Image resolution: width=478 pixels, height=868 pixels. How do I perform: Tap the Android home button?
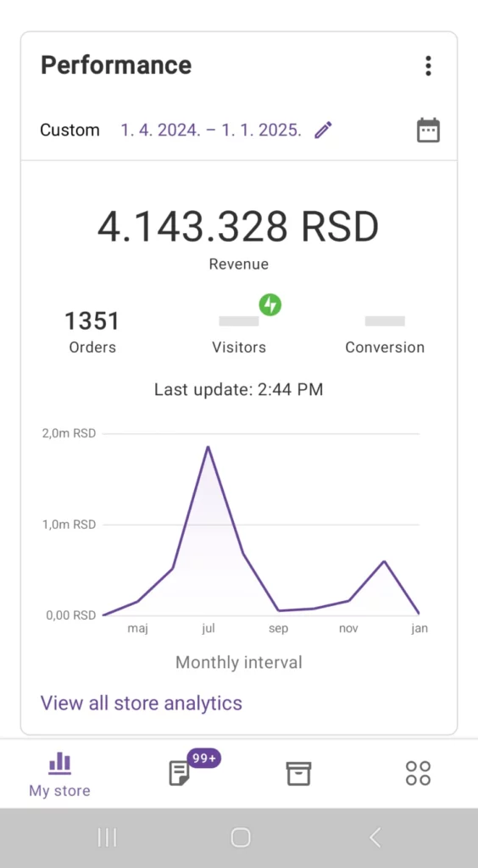pos(240,837)
